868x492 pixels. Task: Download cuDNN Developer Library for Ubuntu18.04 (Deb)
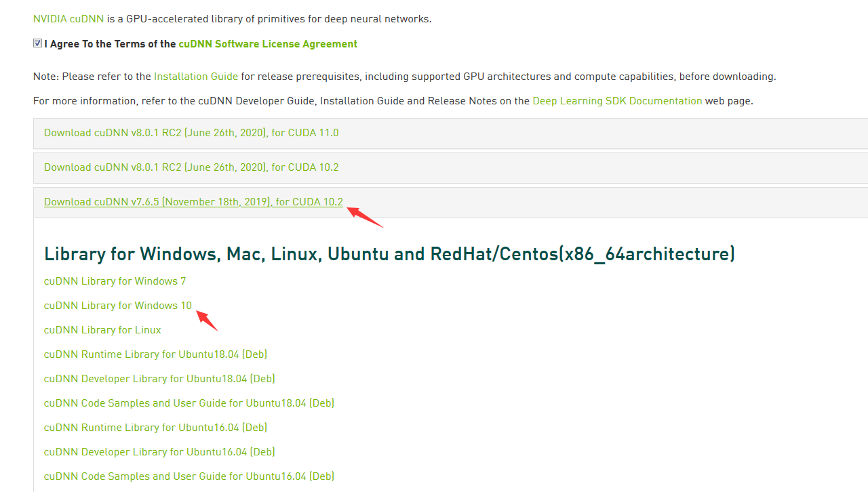[159, 379]
